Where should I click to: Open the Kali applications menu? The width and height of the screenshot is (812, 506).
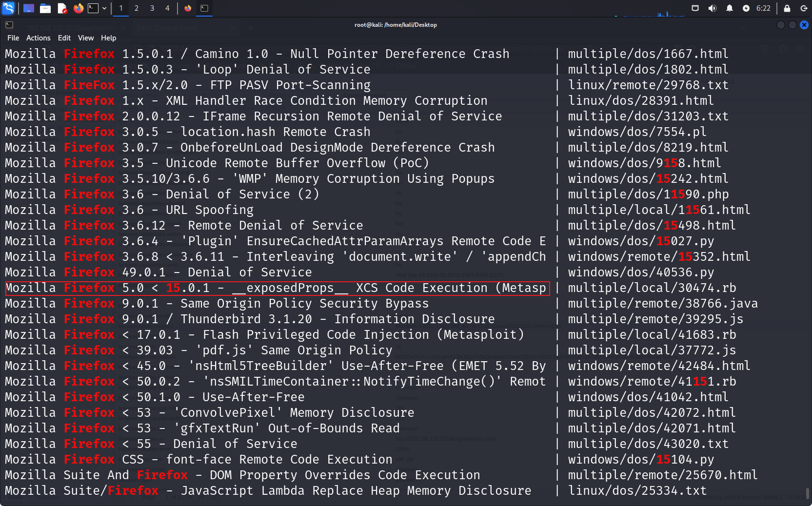9,8
